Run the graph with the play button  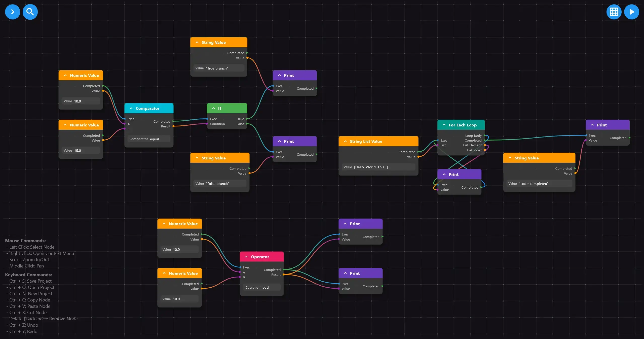click(x=631, y=12)
